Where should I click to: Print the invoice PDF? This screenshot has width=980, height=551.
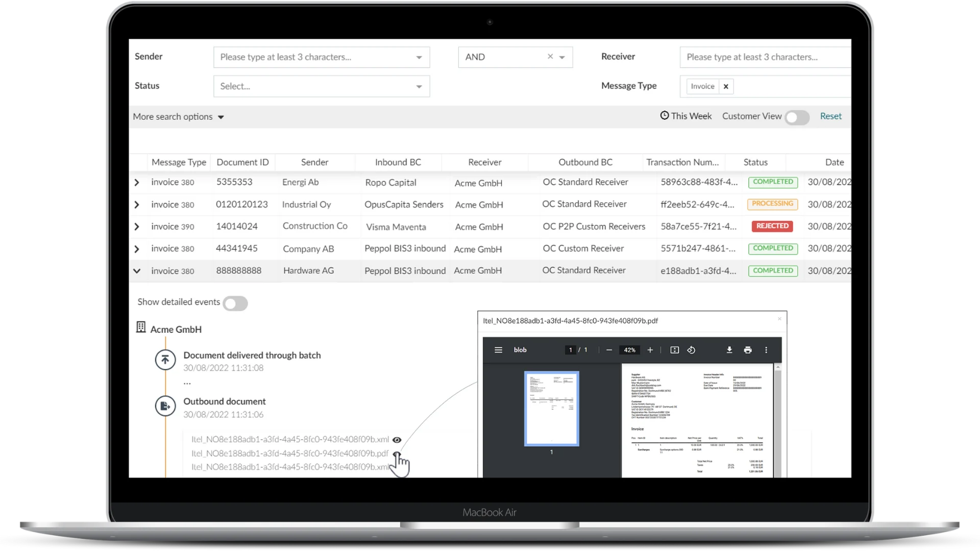click(x=748, y=350)
